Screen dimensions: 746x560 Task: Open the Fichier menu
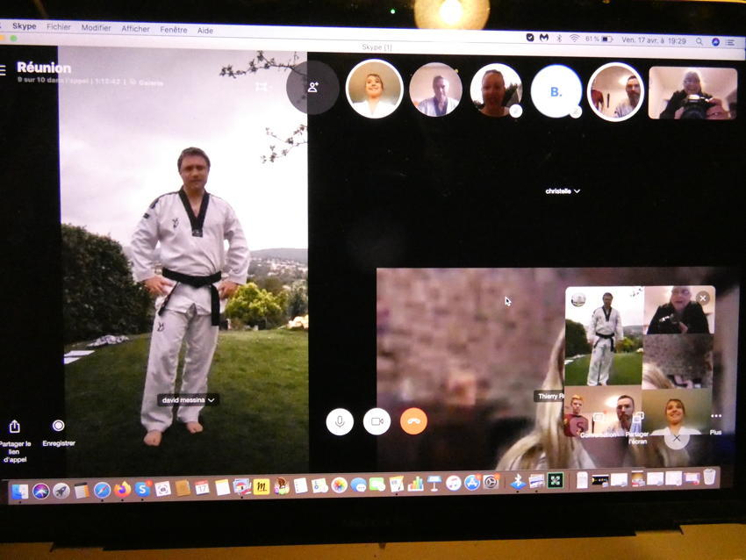tap(59, 28)
